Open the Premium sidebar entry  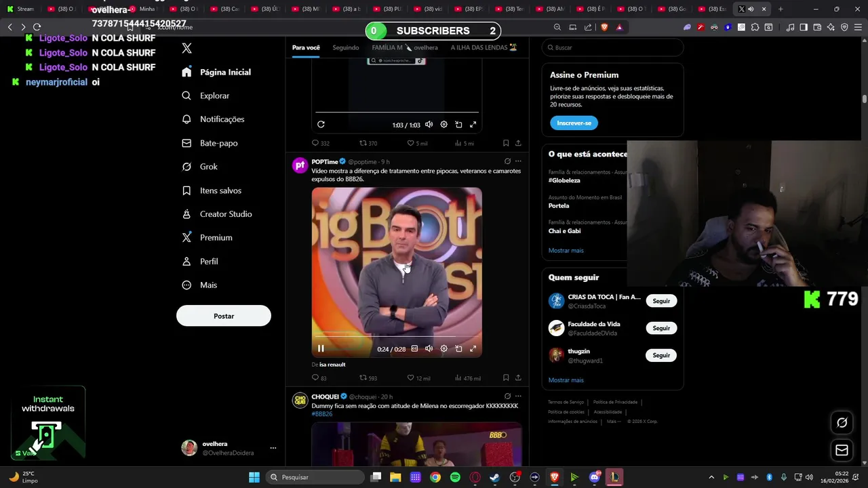(207, 238)
